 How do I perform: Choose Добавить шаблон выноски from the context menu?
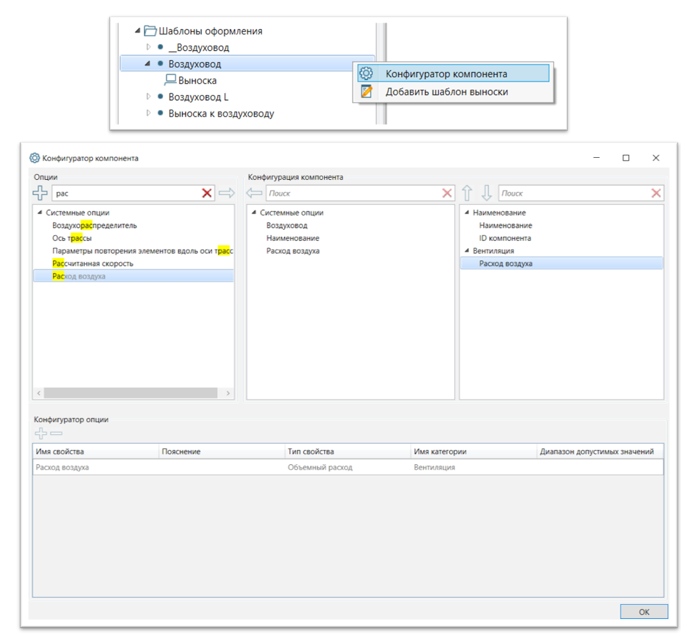coord(446,92)
